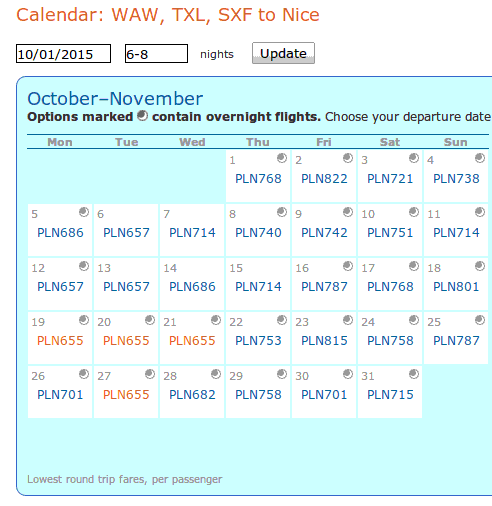Click the moon icon in the October 5 cell
Screen dimensions: 492x506
click(x=84, y=212)
